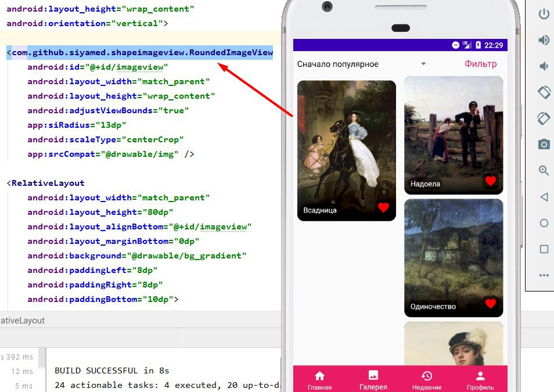554x392 pixels.
Task: Click the do-not-disturb icon in phone status bar
Action: tap(456, 45)
